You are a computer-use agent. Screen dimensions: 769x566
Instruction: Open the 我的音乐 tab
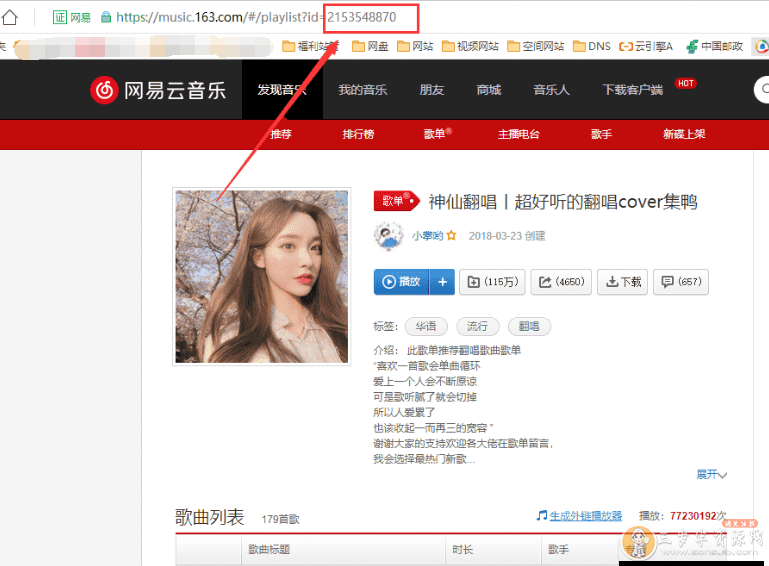(x=362, y=90)
